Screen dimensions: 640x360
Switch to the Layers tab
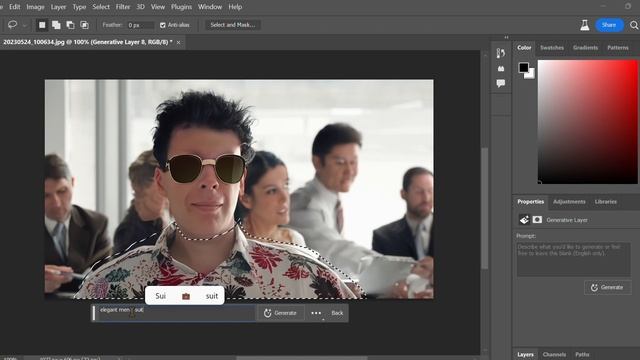pyautogui.click(x=525, y=354)
